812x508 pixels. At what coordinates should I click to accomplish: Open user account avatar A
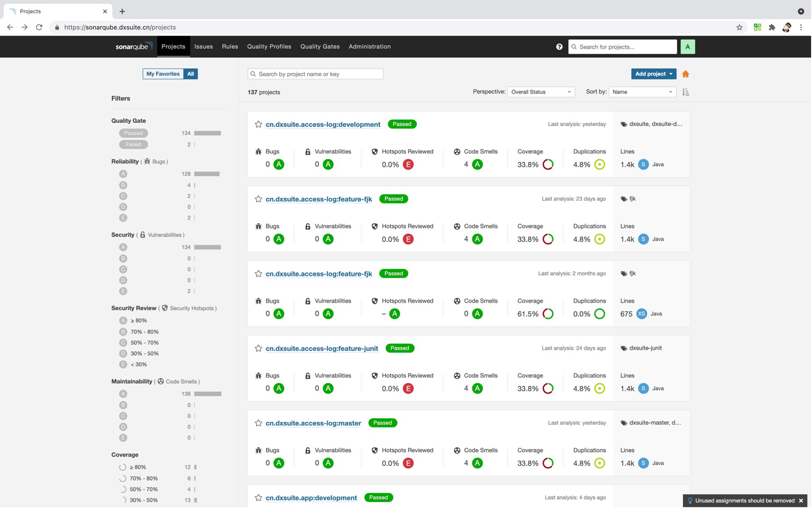pos(688,47)
